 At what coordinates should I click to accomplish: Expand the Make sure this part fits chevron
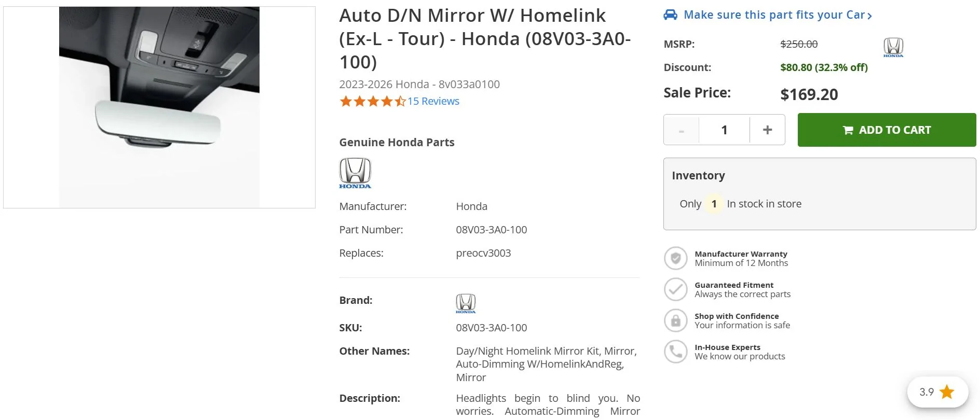[x=868, y=15]
